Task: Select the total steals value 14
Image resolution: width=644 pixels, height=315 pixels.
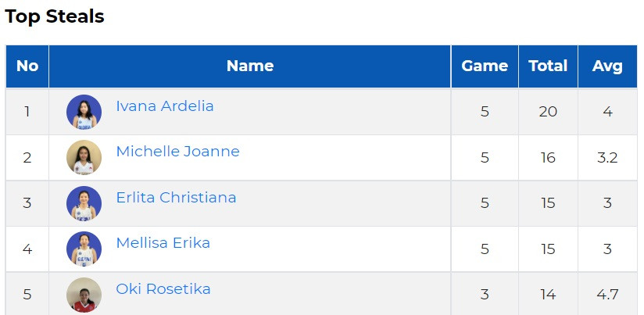Action: coord(548,295)
